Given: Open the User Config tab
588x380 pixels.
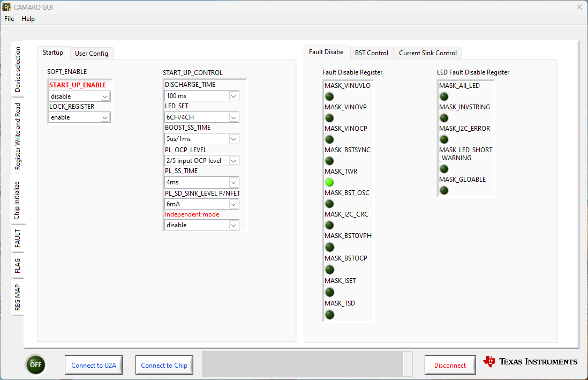Looking at the screenshot, I should pyautogui.click(x=91, y=54).
